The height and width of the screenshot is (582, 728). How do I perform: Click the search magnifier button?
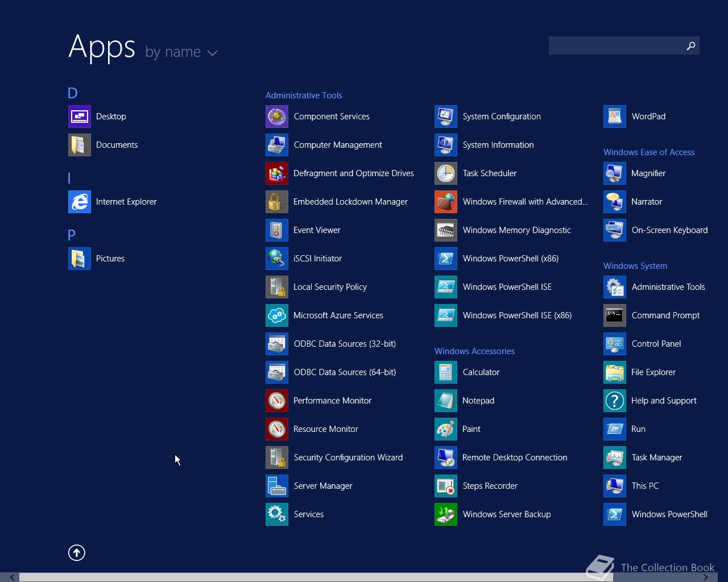[x=691, y=45]
